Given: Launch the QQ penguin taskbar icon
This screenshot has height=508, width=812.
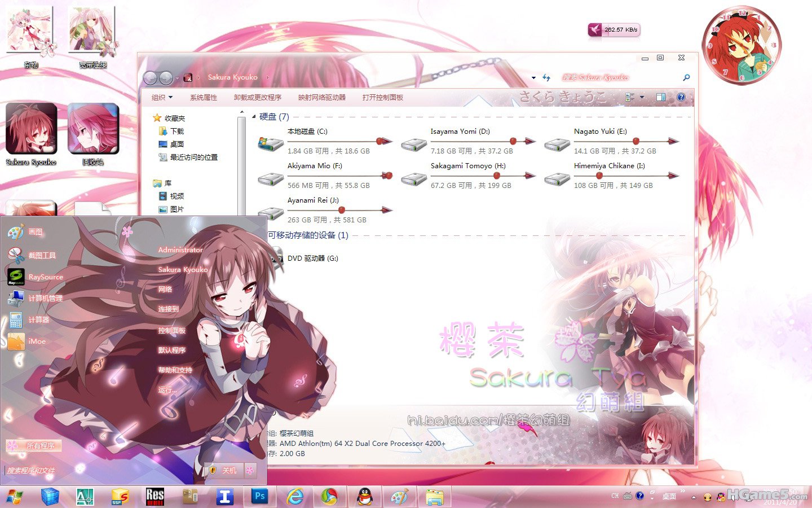Looking at the screenshot, I should coord(365,497).
